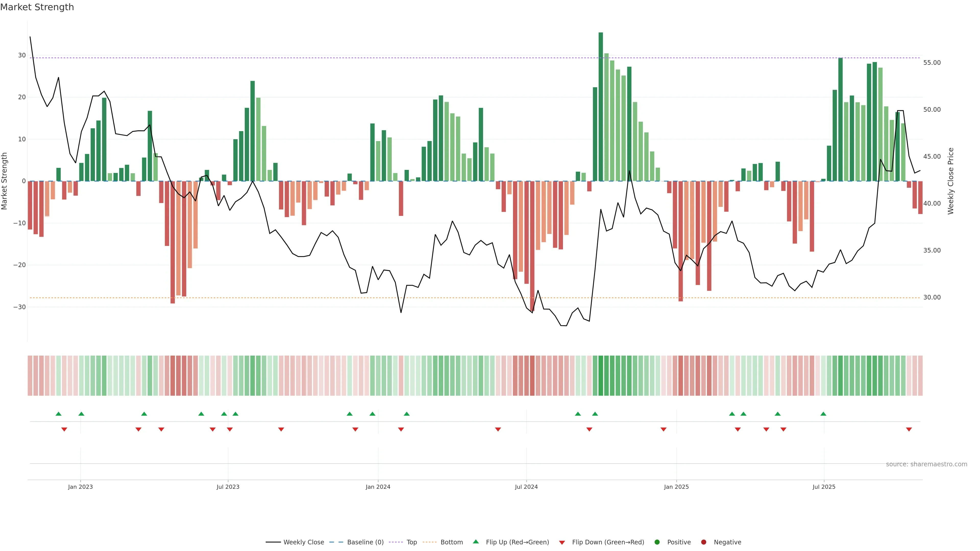Toggle the Weekly Close legend label

(304, 542)
